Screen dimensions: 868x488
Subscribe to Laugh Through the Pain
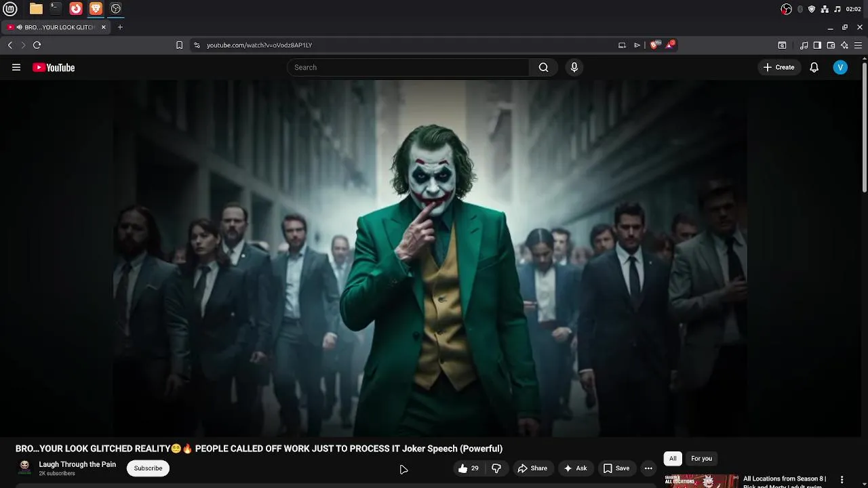[x=148, y=468]
